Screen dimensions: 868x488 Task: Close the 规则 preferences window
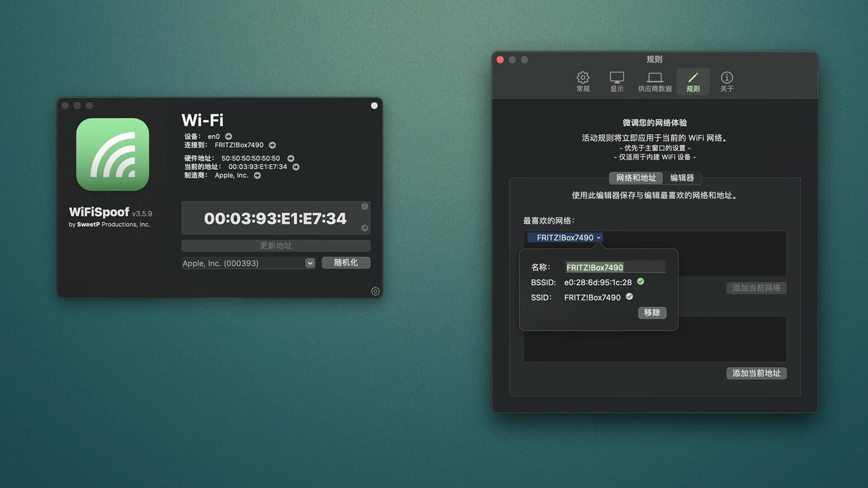click(x=500, y=60)
